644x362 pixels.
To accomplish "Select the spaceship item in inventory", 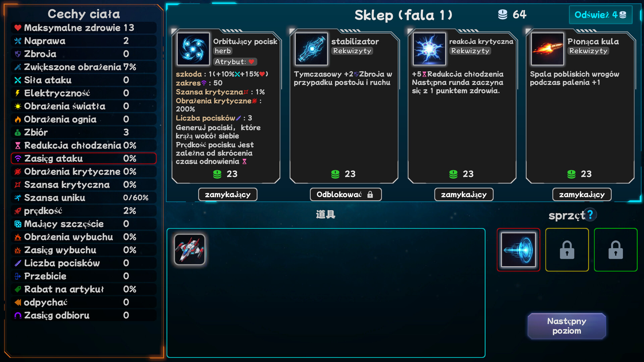I will pos(190,250).
